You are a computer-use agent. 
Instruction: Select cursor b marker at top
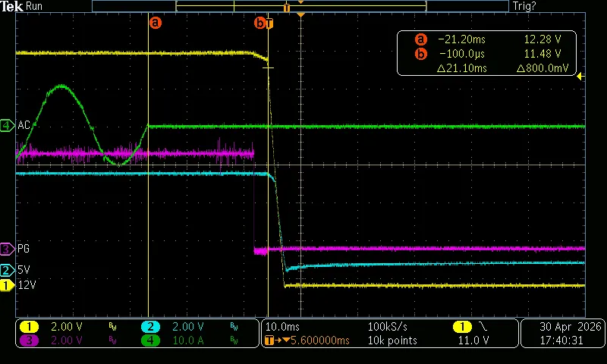259,24
